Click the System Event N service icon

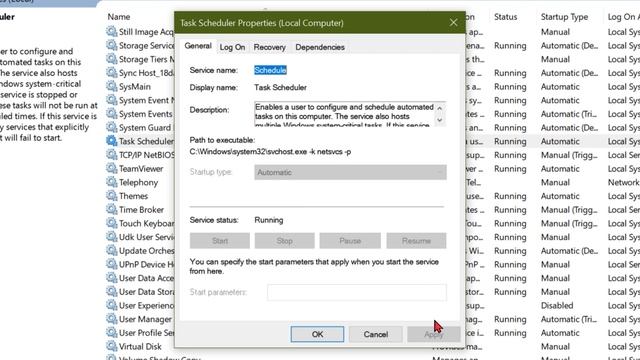click(x=111, y=100)
